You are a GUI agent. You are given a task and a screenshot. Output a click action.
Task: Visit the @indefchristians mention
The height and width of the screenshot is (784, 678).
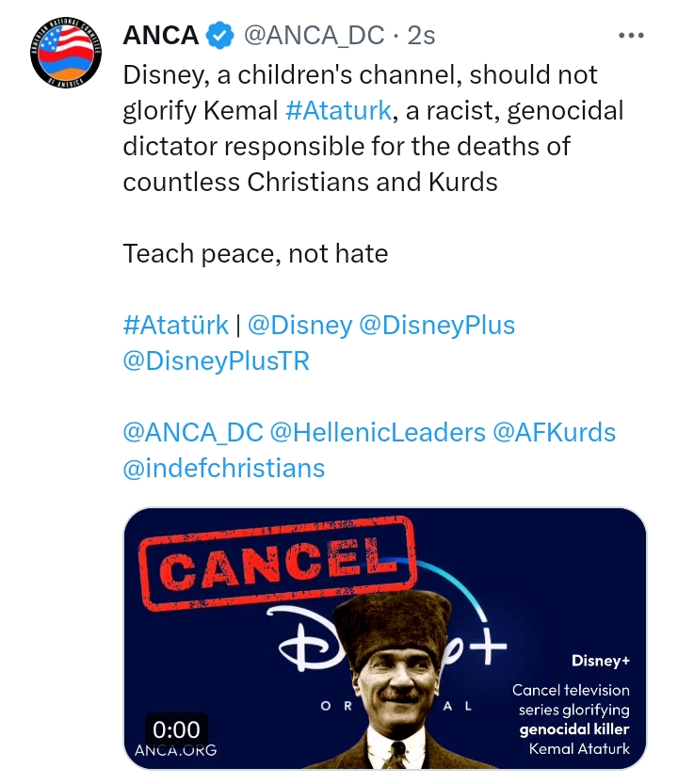coord(224,468)
